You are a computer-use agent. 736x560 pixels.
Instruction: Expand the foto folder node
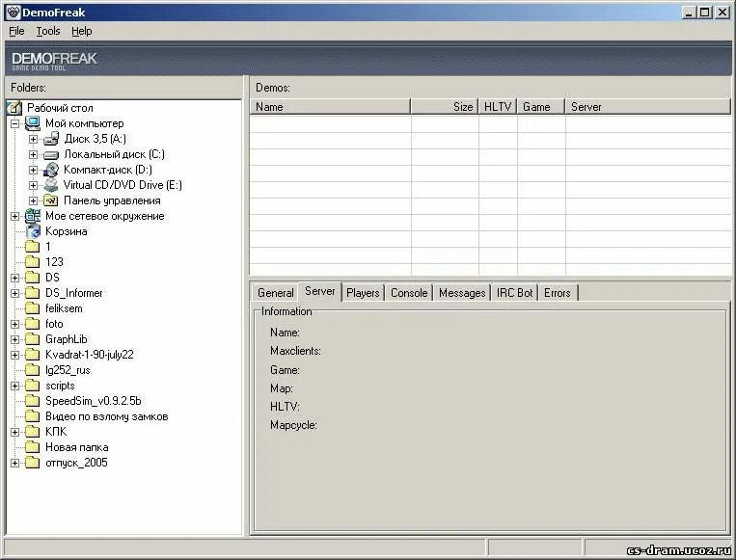point(15,325)
